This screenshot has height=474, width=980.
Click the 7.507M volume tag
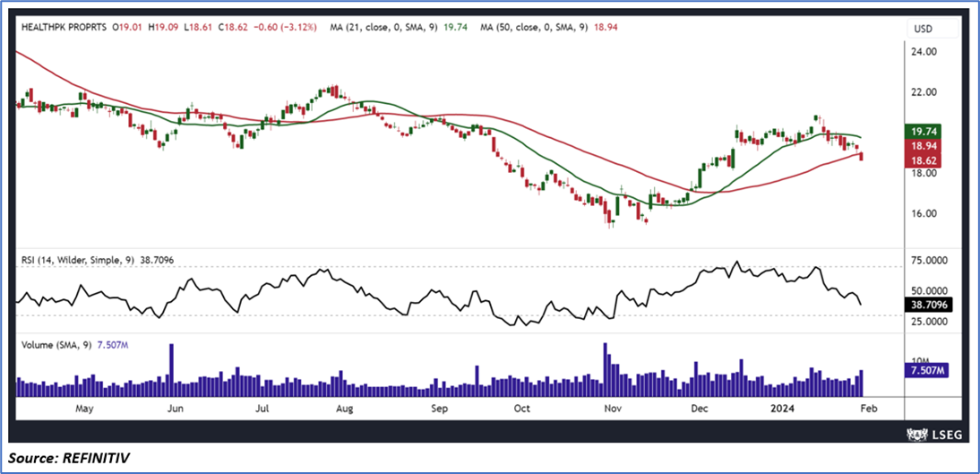coord(927,372)
